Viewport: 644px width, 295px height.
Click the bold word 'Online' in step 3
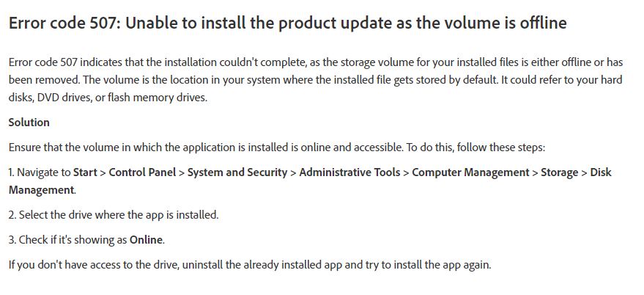pyautogui.click(x=147, y=240)
